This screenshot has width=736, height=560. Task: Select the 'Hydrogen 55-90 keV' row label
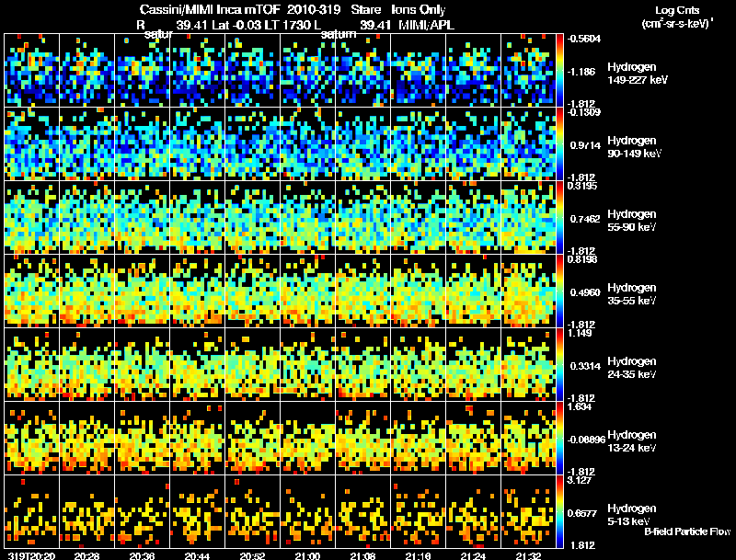point(632,221)
